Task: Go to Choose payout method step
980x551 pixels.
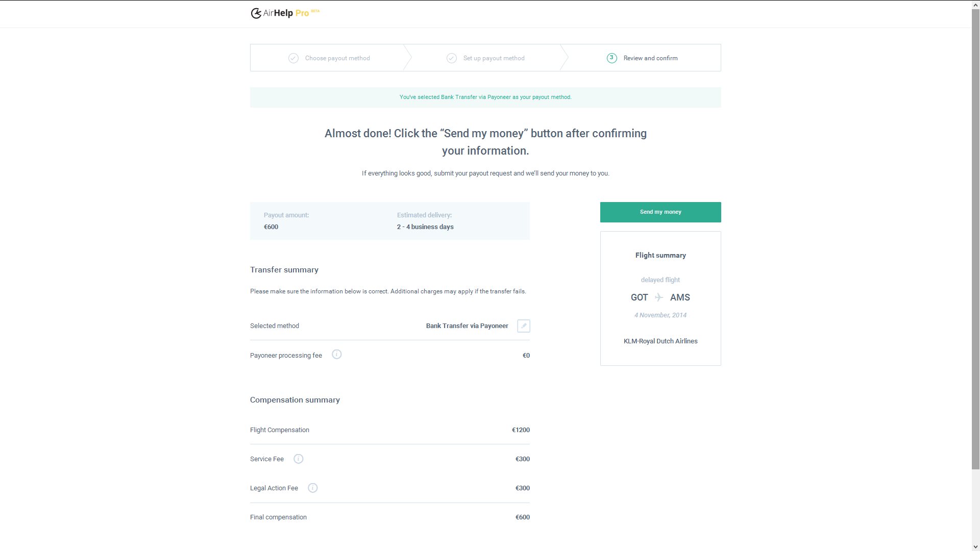Action: pos(337,58)
